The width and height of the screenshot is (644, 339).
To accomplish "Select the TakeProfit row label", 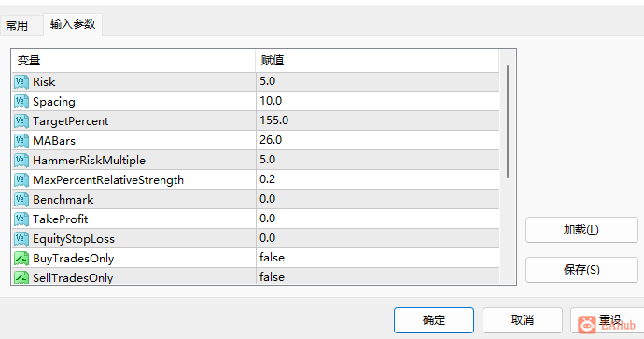I will pos(61,219).
